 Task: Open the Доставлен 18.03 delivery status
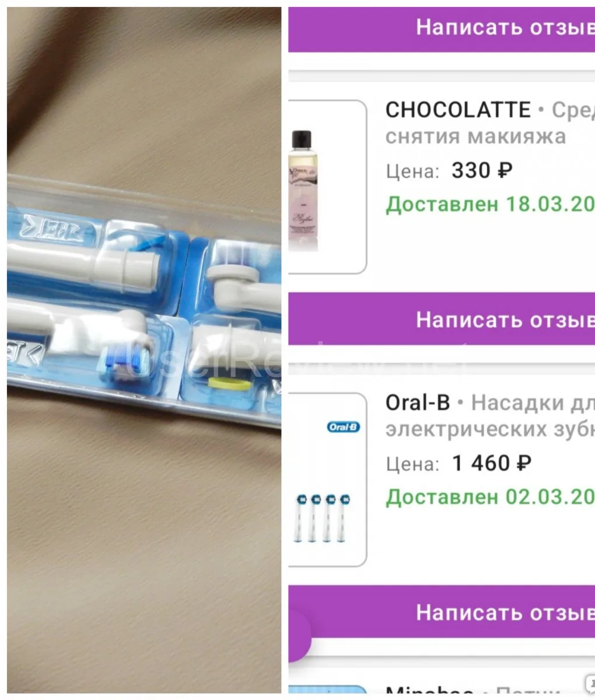click(x=490, y=204)
